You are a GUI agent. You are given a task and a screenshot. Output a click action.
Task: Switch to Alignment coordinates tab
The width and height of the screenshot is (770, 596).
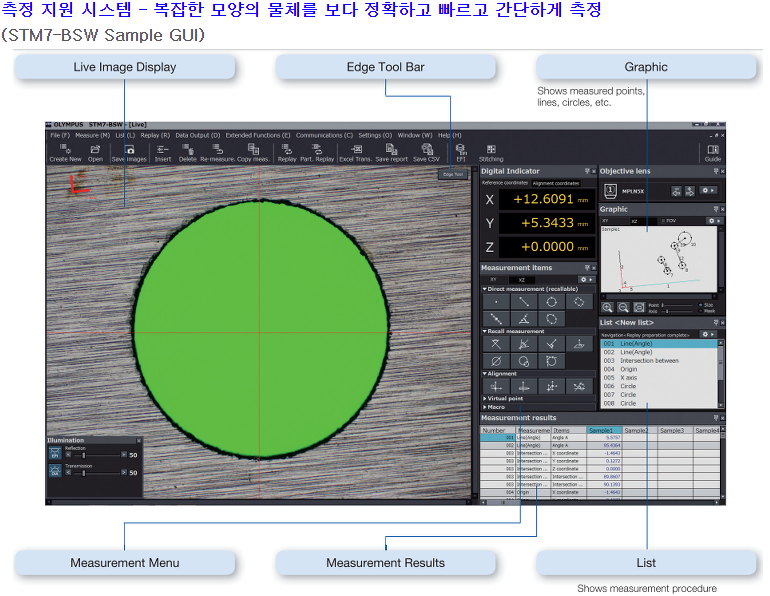[x=555, y=184]
